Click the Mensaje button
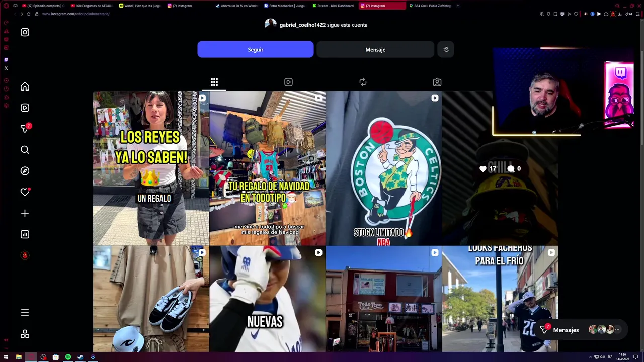The image size is (644, 362). [375, 49]
